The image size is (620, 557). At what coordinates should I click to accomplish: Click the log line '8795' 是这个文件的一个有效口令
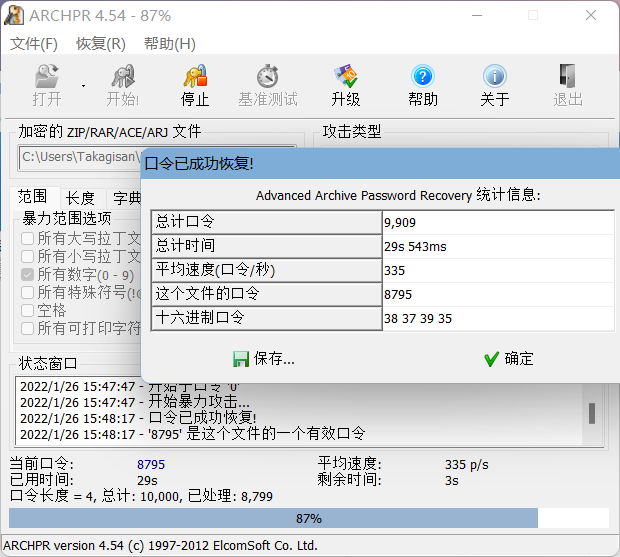point(193,434)
